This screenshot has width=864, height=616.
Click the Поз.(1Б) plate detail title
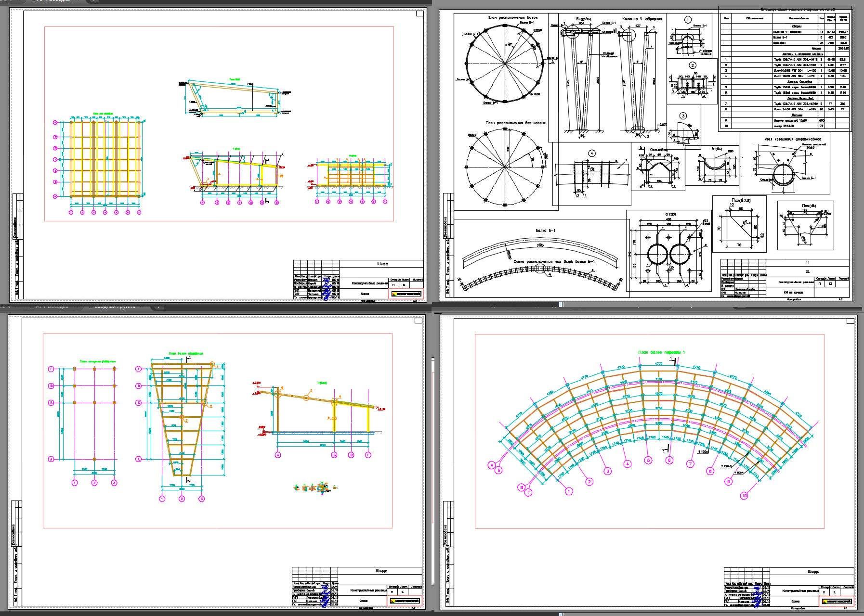(x=809, y=205)
